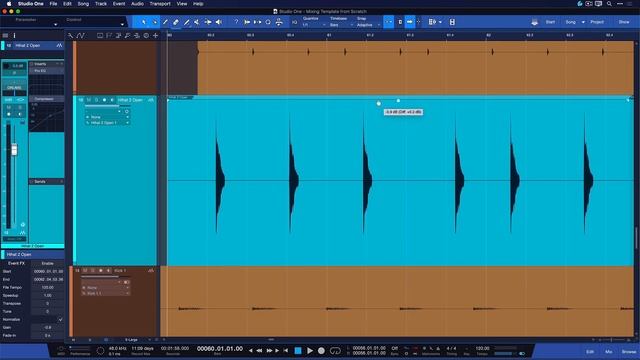Open the File menu

pos(53,4)
